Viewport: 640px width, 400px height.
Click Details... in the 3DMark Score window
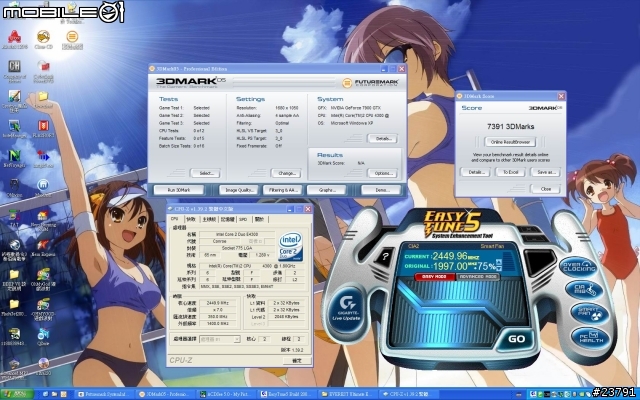tap(476, 172)
